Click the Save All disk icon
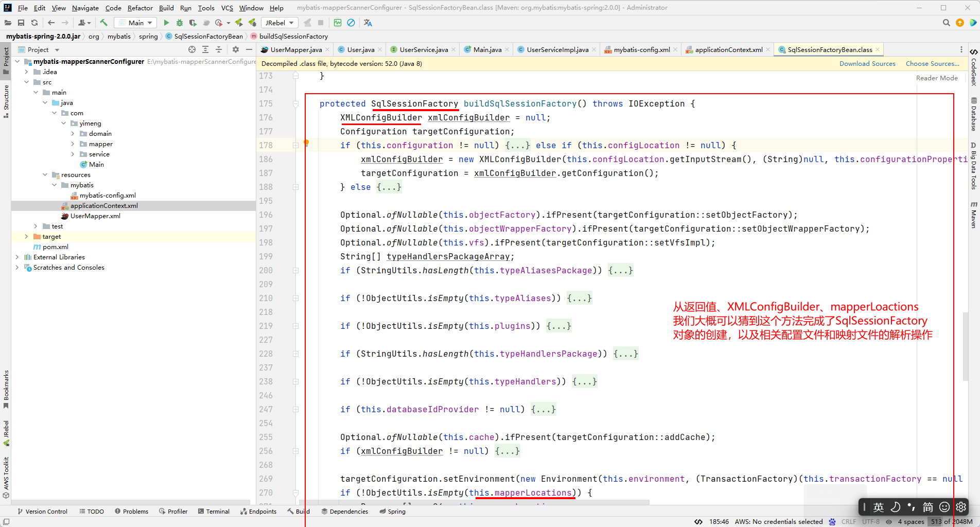This screenshot has height=527, width=980. pos(21,23)
